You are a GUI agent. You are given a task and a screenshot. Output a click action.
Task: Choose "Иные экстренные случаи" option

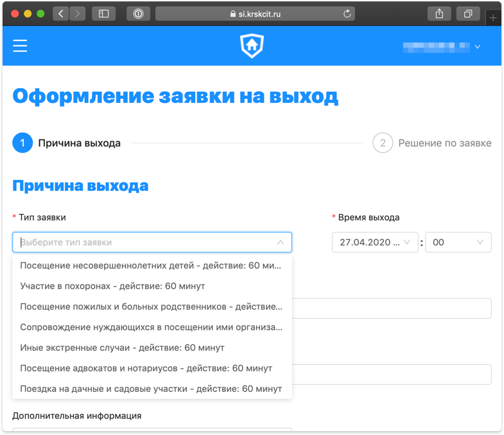(x=122, y=348)
